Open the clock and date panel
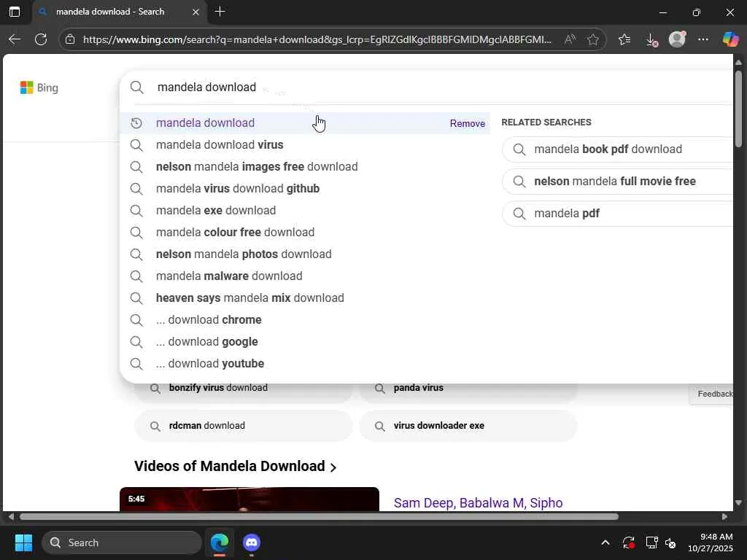Viewport: 747px width, 560px height. [711, 542]
